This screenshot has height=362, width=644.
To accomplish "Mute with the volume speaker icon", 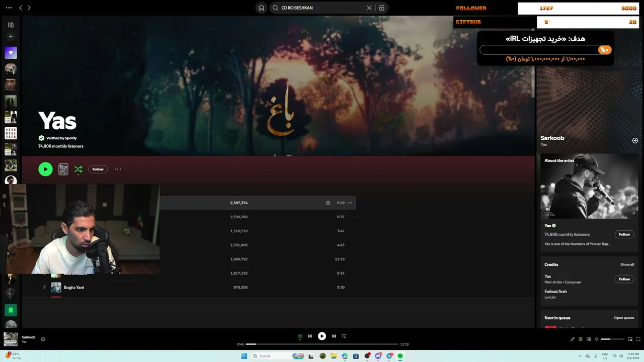I will click(x=597, y=339).
